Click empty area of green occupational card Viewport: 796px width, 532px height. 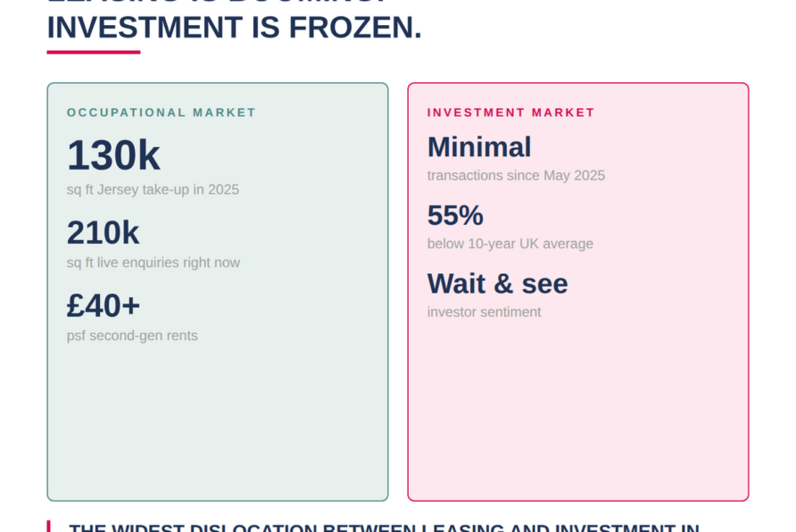point(217,421)
